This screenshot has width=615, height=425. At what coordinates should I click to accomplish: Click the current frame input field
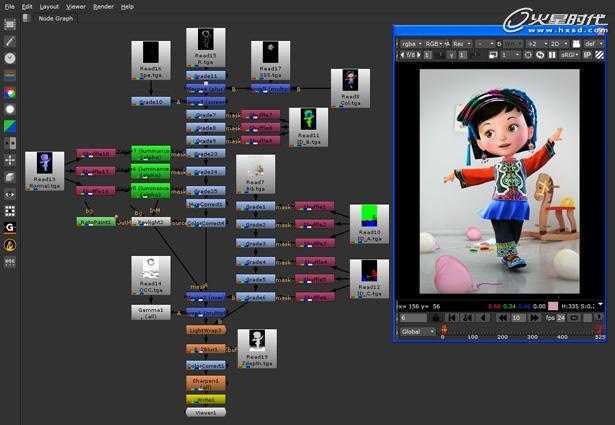413,318
